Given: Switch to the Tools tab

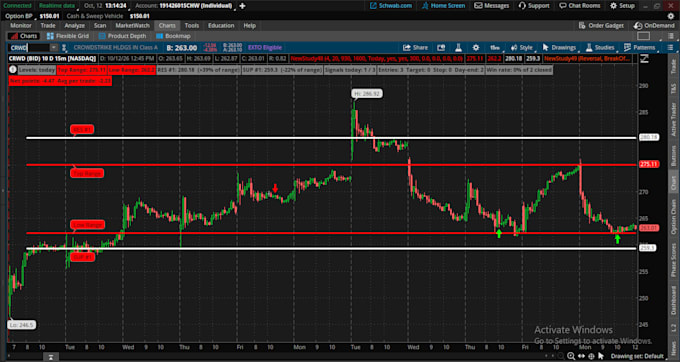Looking at the screenshot, I should click(192, 26).
